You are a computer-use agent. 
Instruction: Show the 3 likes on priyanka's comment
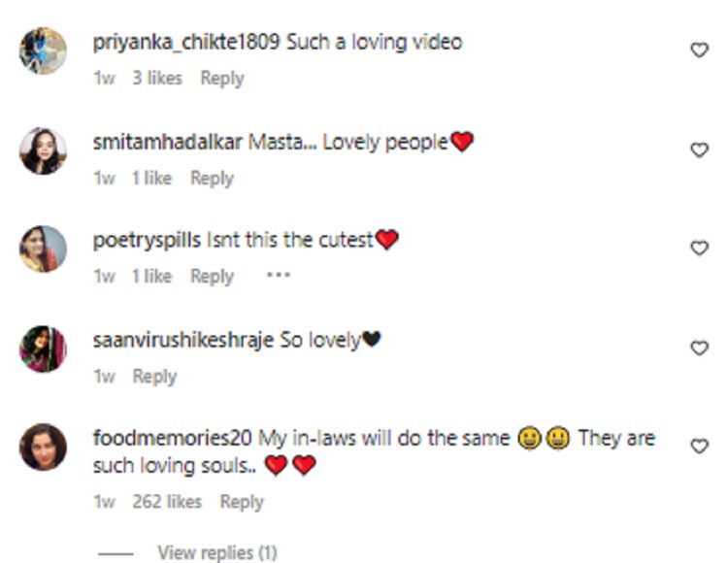pos(157,78)
